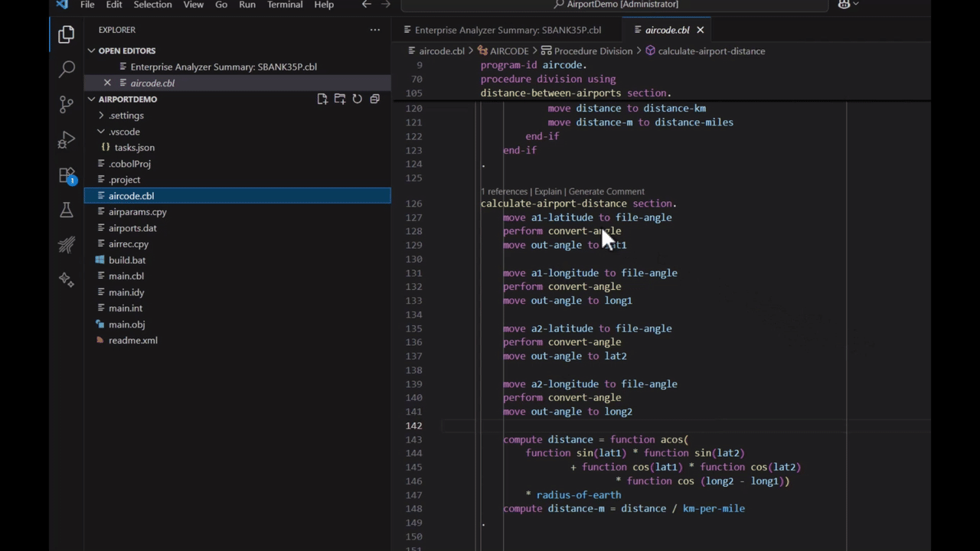Screen dimensions: 980x551
Task: Click the Explain code lens link
Action: click(547, 191)
